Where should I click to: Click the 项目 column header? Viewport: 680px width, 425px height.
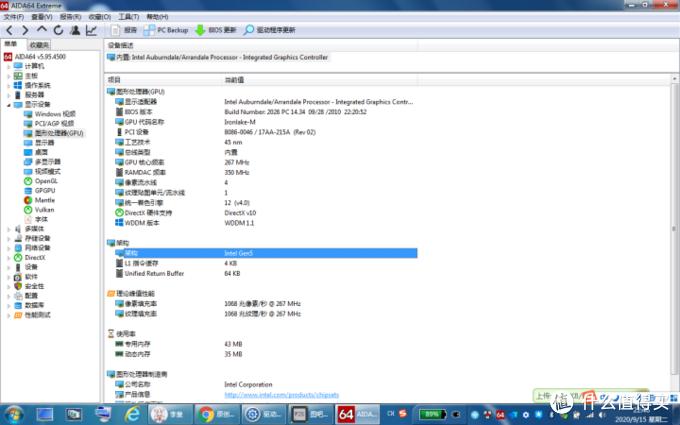coord(163,80)
